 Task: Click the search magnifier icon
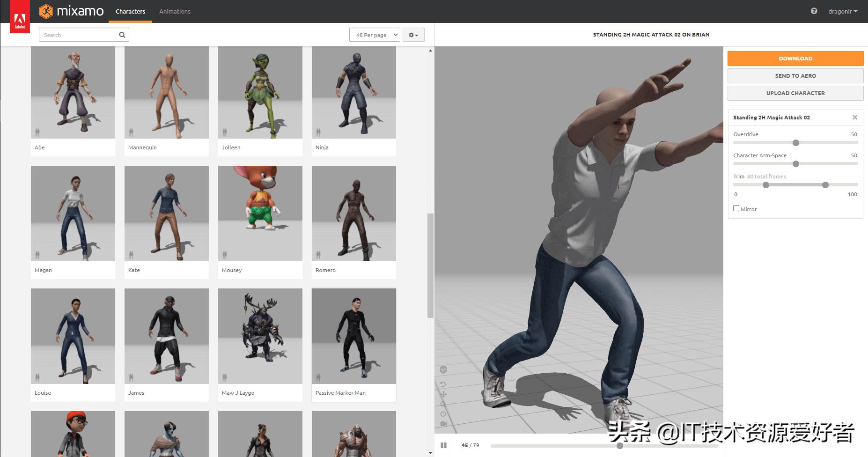pyautogui.click(x=122, y=35)
